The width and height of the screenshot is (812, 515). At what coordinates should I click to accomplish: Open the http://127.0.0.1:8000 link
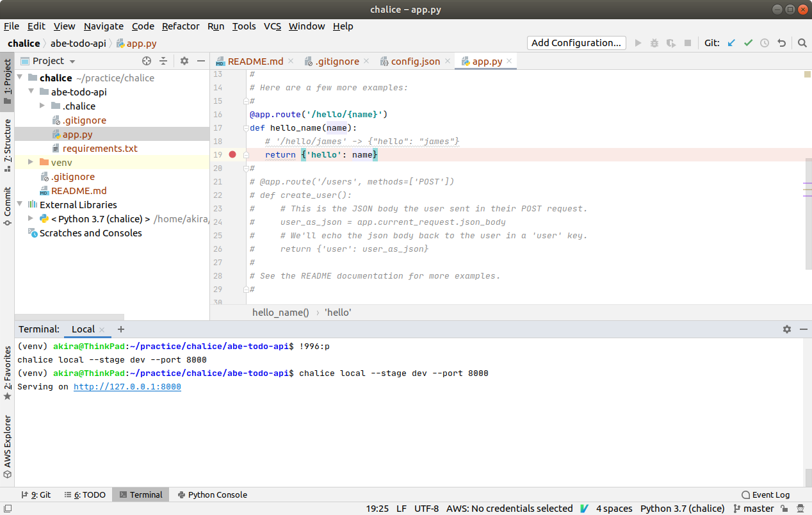[127, 386]
